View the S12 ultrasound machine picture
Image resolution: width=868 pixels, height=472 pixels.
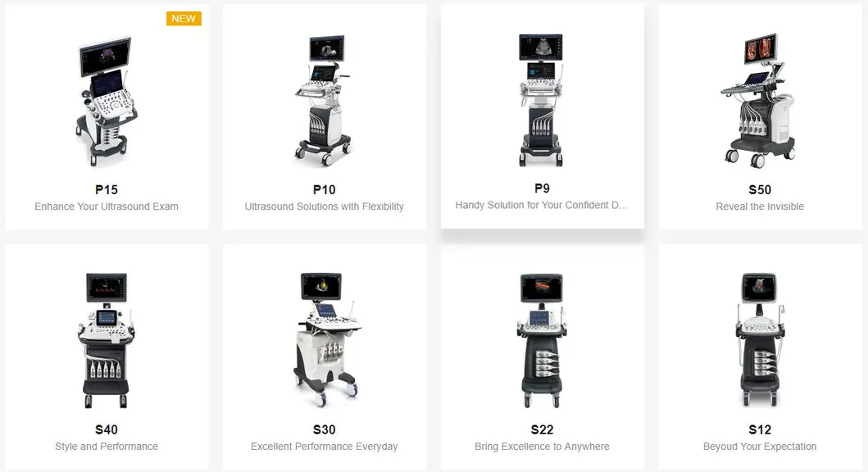(x=760, y=340)
